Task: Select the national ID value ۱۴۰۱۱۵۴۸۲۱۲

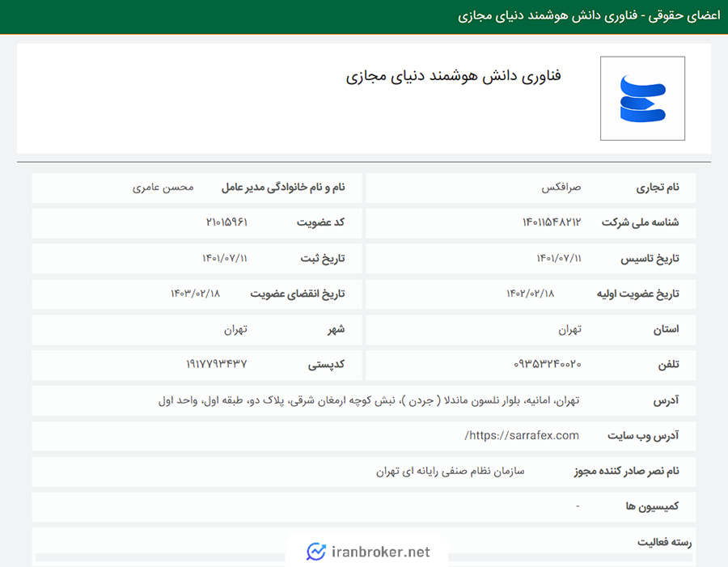Action: pos(552,222)
